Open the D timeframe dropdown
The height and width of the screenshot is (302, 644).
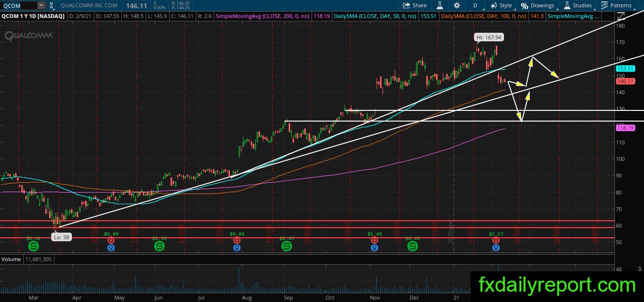(x=475, y=5)
